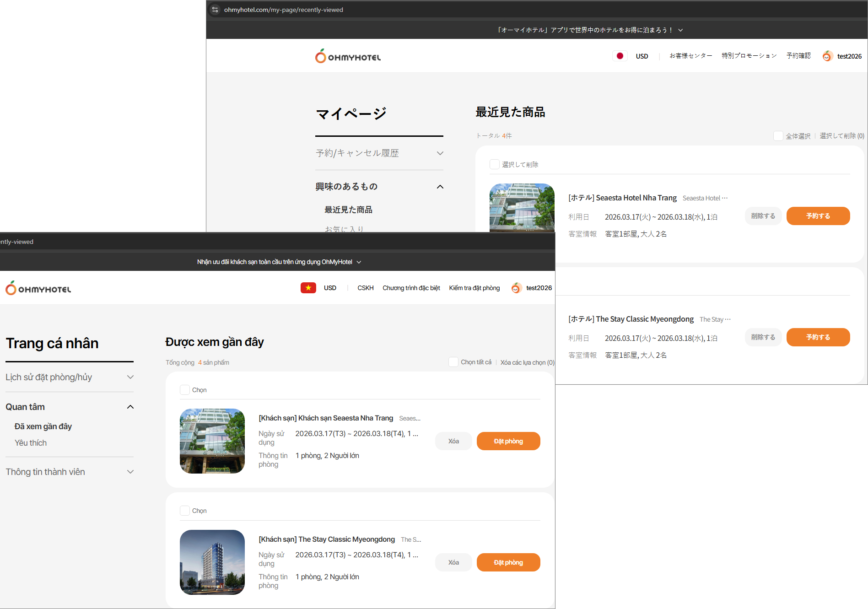The height and width of the screenshot is (609, 868).
Task: Click the マイページ heading
Action: [351, 113]
